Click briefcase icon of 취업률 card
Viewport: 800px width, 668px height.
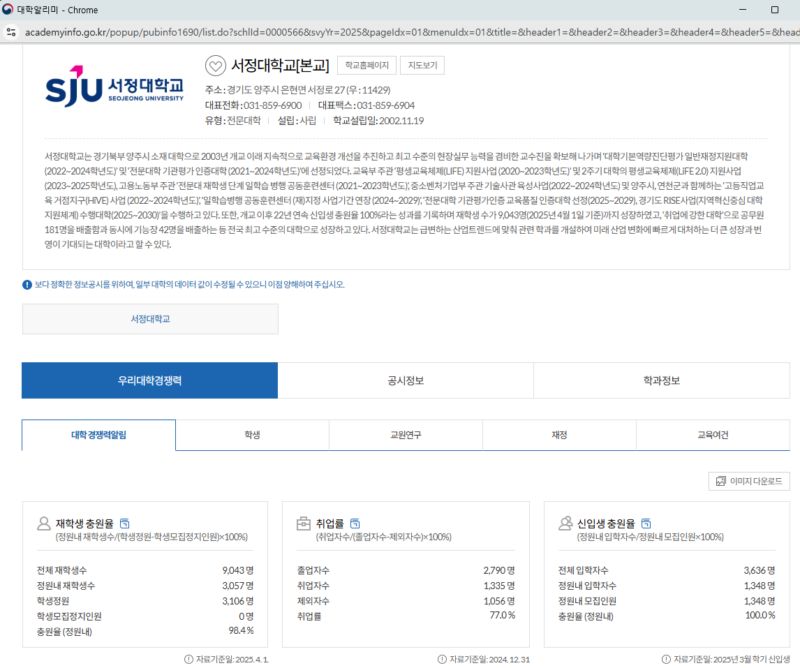[x=304, y=524]
